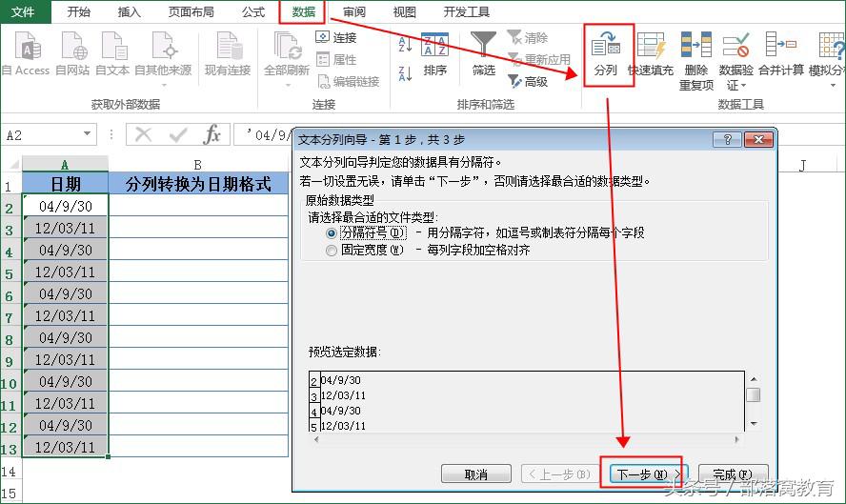Switch to Page Layout (页面布局) tab
The image size is (846, 504).
click(191, 11)
